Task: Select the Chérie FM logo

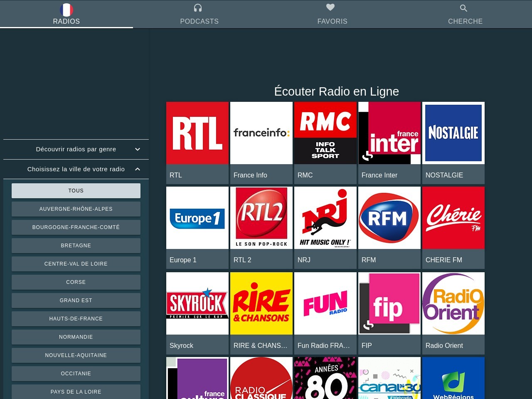Action: 453,218
